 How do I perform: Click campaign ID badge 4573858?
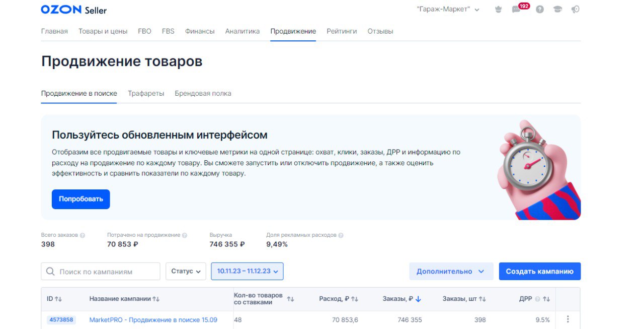[x=61, y=320]
